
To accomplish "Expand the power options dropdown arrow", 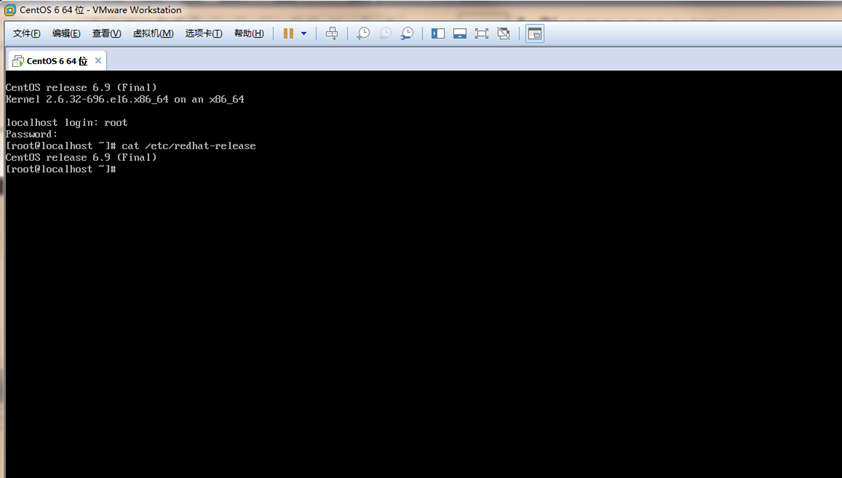I will coord(304,33).
